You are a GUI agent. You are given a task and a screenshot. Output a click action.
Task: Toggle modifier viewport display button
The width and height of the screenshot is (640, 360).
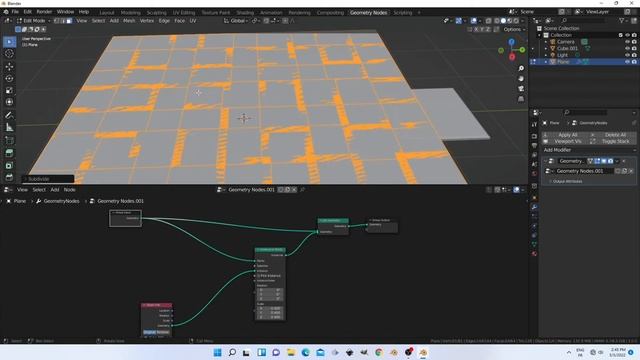coord(604,161)
